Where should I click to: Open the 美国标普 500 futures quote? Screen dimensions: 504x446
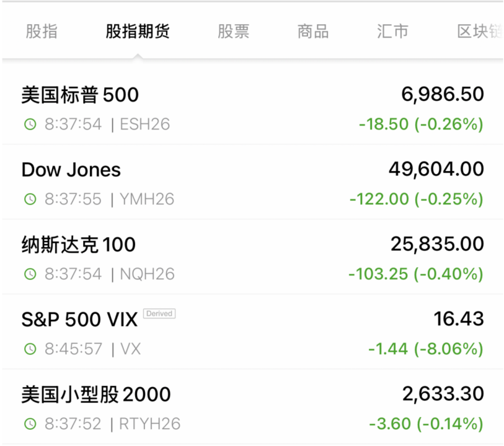point(80,95)
